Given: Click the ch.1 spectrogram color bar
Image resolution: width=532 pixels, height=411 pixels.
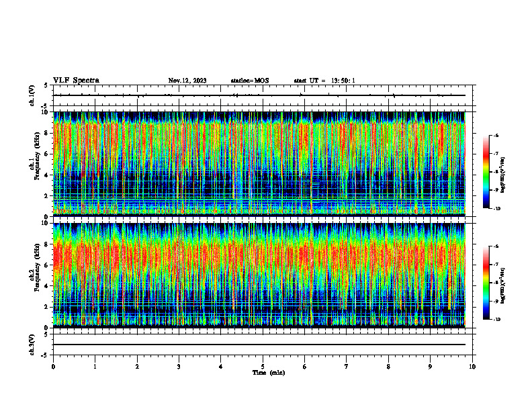Looking at the screenshot, I should (x=486, y=172).
